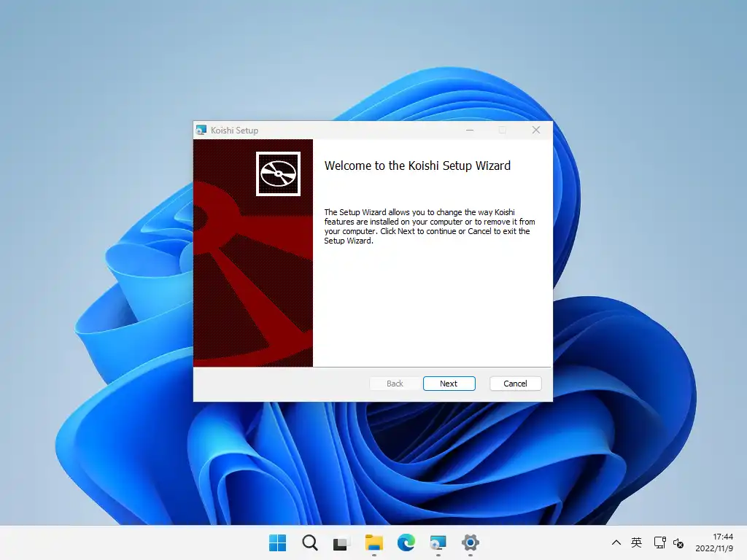Cancel the Koishi Setup Wizard
747x560 pixels.
click(x=515, y=384)
